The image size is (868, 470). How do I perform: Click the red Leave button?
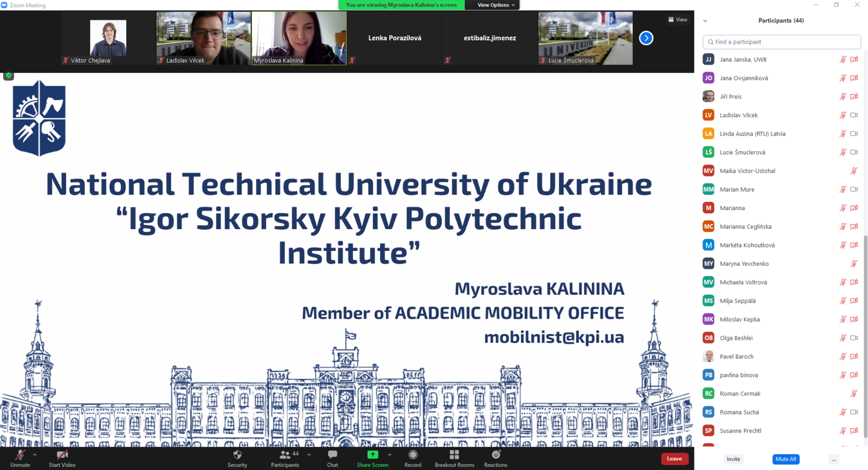click(674, 459)
